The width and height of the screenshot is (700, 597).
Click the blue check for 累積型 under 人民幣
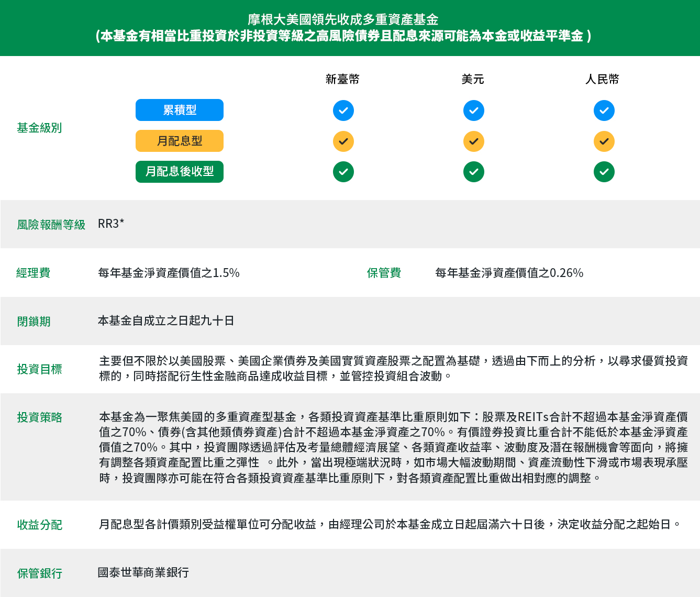[604, 110]
